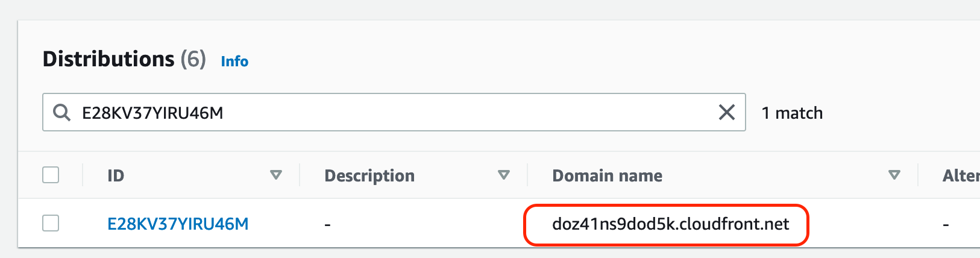This screenshot has height=258, width=980.
Task: Toggle the select-all checkbox in table header
Action: [x=51, y=175]
